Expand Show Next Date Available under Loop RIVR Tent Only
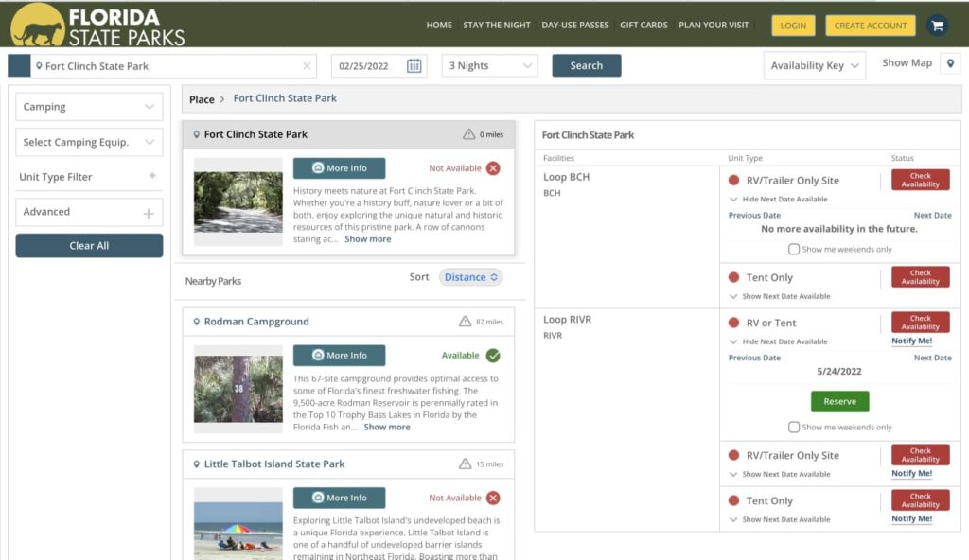This screenshot has height=560, width=969. pos(780,519)
